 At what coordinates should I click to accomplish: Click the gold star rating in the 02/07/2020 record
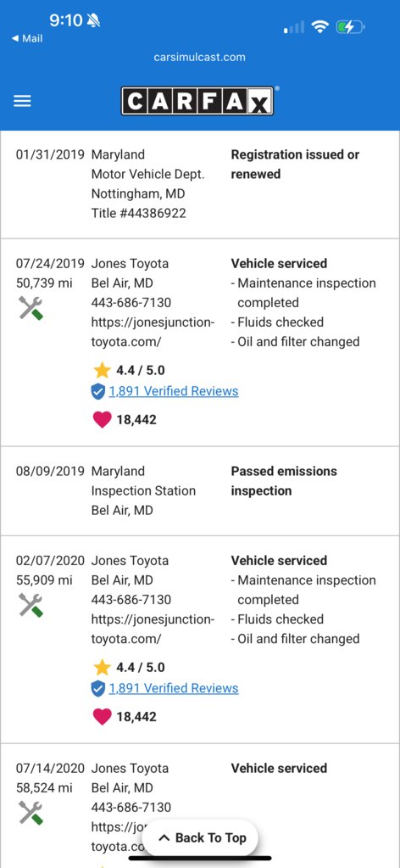102,667
